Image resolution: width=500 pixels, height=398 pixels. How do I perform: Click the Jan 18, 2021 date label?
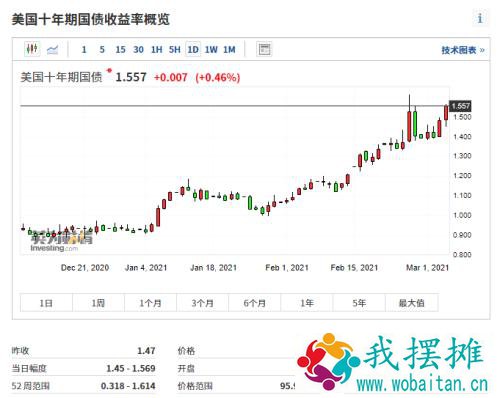coord(213,268)
